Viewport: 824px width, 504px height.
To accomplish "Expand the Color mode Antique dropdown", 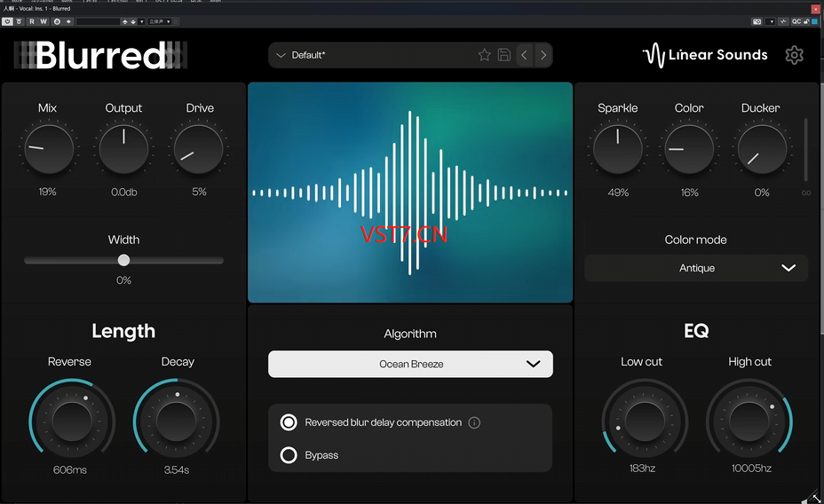I will pyautogui.click(x=696, y=268).
